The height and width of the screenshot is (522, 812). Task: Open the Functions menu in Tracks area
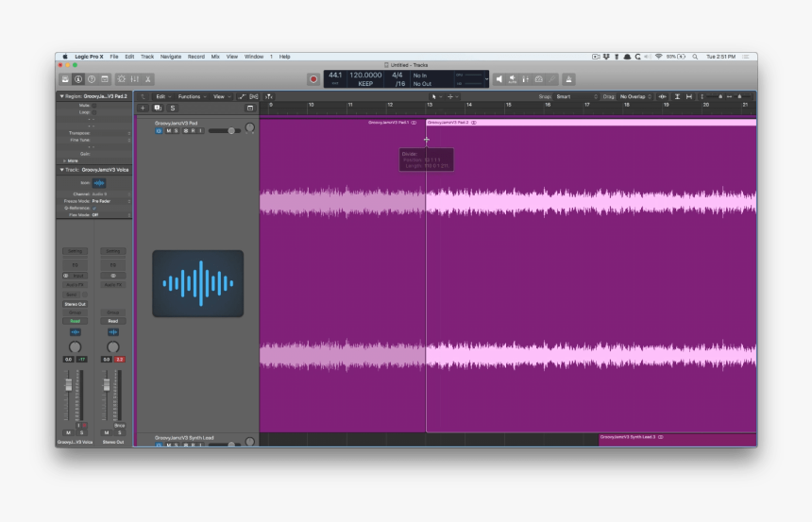192,96
